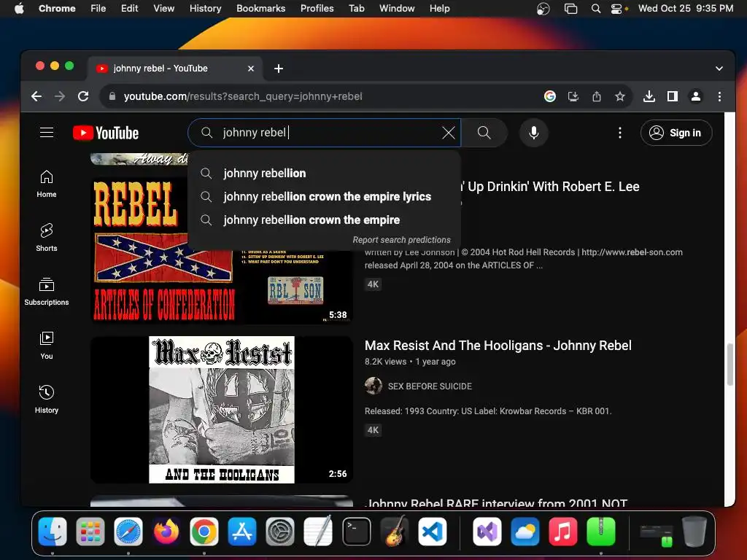Share this page via the share icon
747x560 pixels.
(597, 97)
